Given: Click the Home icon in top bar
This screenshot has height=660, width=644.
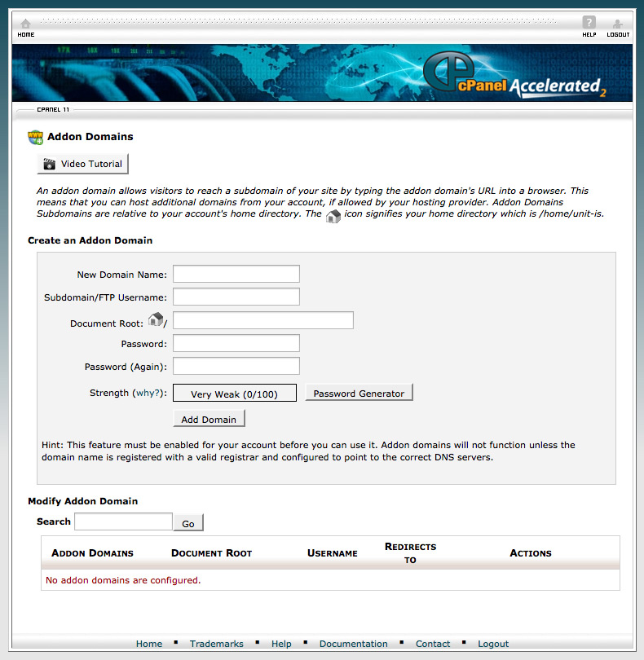Looking at the screenshot, I should point(25,24).
